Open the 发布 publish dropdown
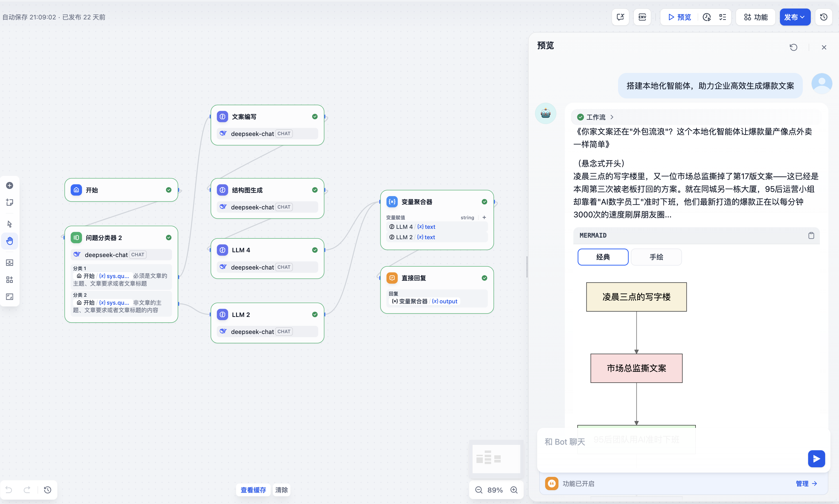Screen dimensions: 839x504 tap(795, 17)
